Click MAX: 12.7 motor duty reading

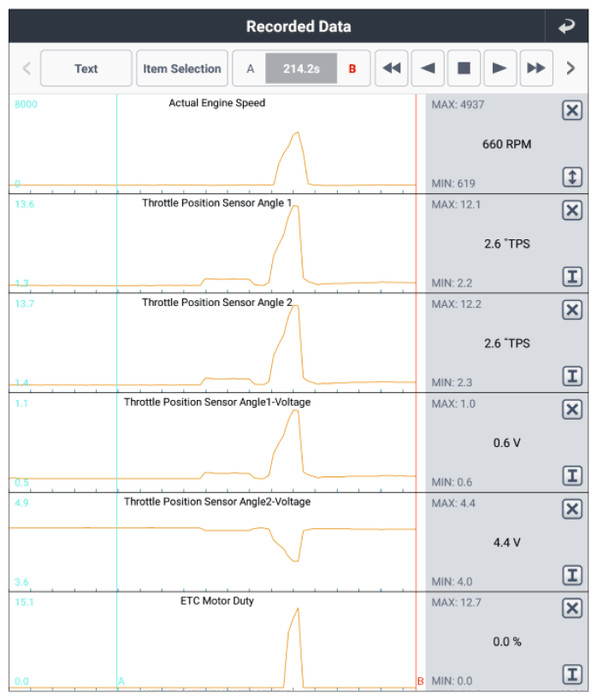tap(456, 603)
